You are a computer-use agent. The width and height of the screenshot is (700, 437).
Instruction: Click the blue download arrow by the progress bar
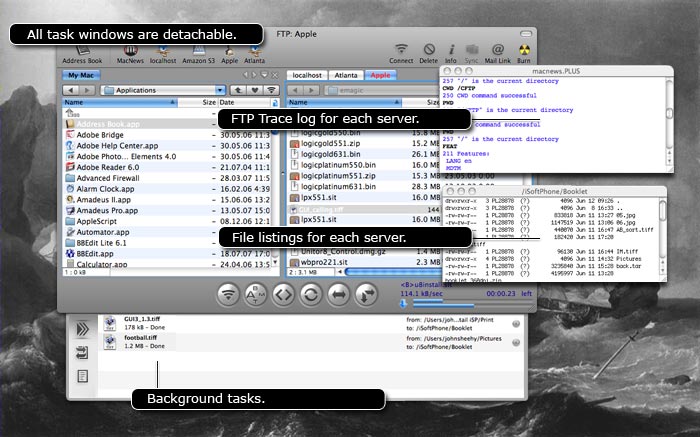tap(403, 304)
